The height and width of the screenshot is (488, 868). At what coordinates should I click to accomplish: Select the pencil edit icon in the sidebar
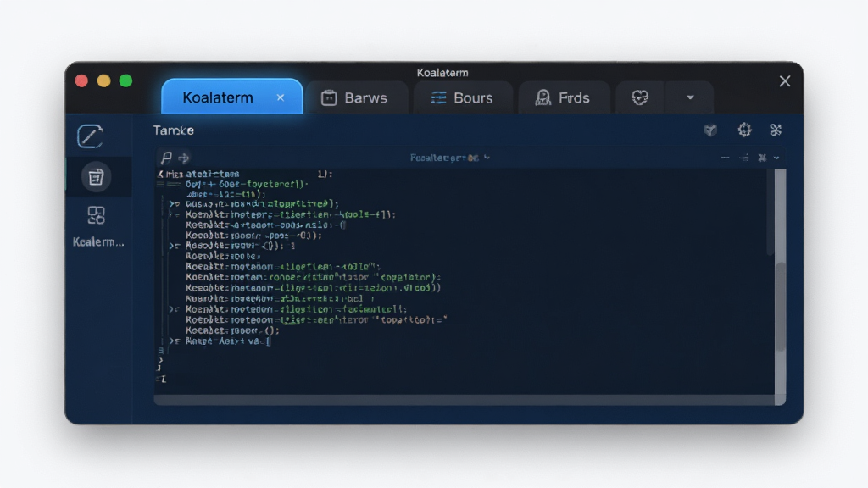click(x=90, y=136)
